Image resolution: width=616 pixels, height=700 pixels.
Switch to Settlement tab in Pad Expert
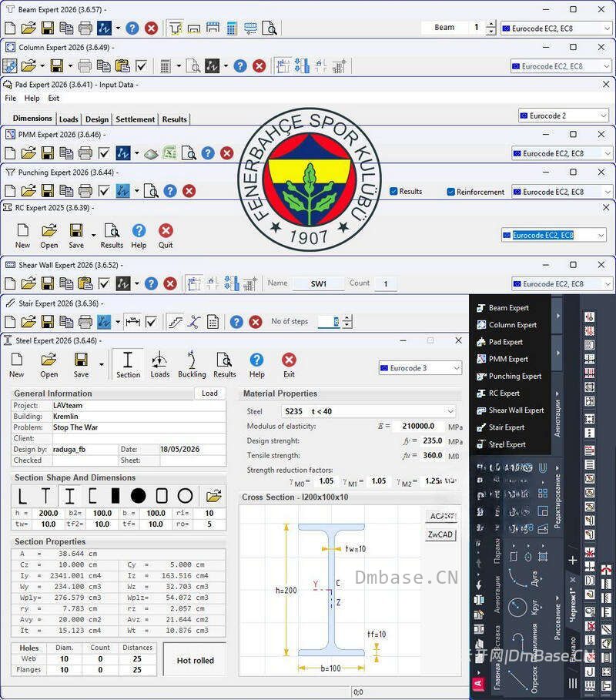[136, 119]
